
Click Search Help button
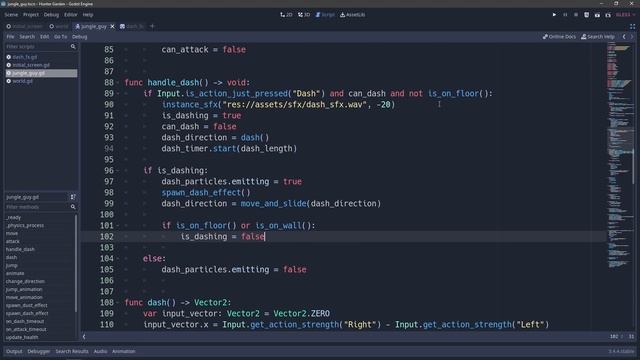click(598, 37)
